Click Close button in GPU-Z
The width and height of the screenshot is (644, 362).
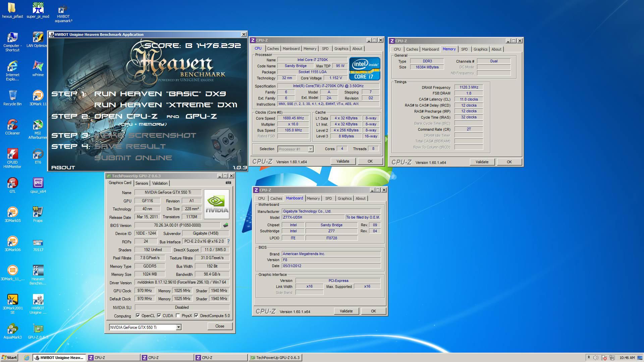[220, 326]
